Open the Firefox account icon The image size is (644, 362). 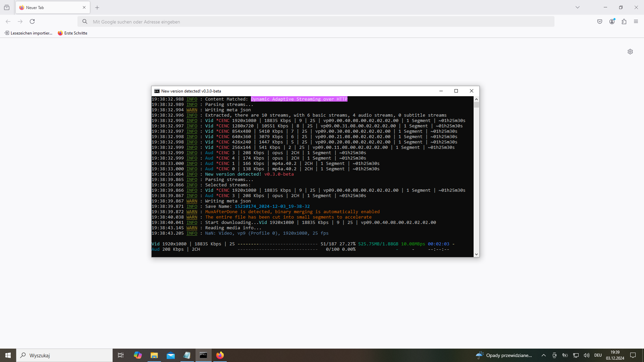coord(612,21)
